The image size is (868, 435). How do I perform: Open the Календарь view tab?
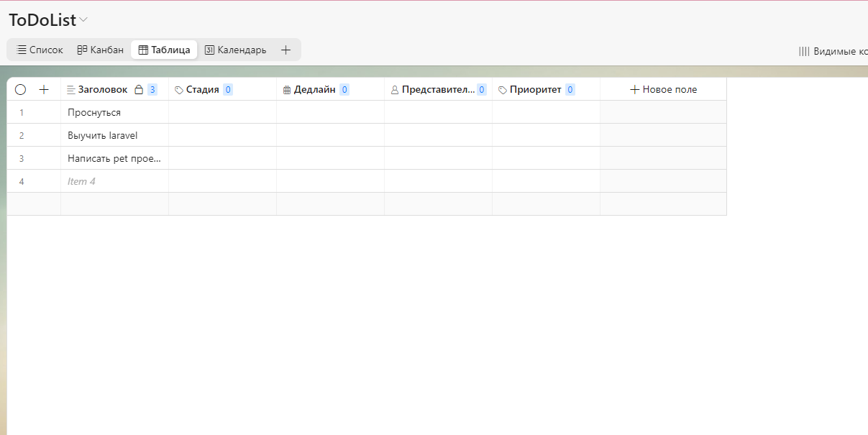click(x=235, y=50)
